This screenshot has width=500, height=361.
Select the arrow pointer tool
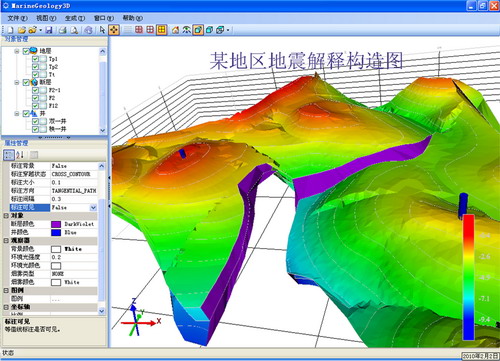pos(102,30)
